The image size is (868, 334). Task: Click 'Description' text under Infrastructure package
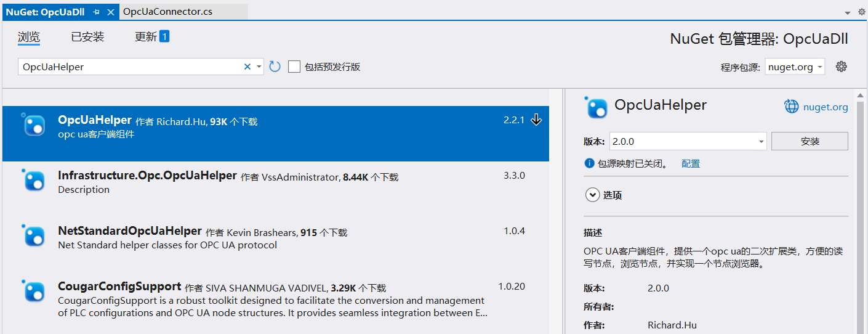(84, 190)
